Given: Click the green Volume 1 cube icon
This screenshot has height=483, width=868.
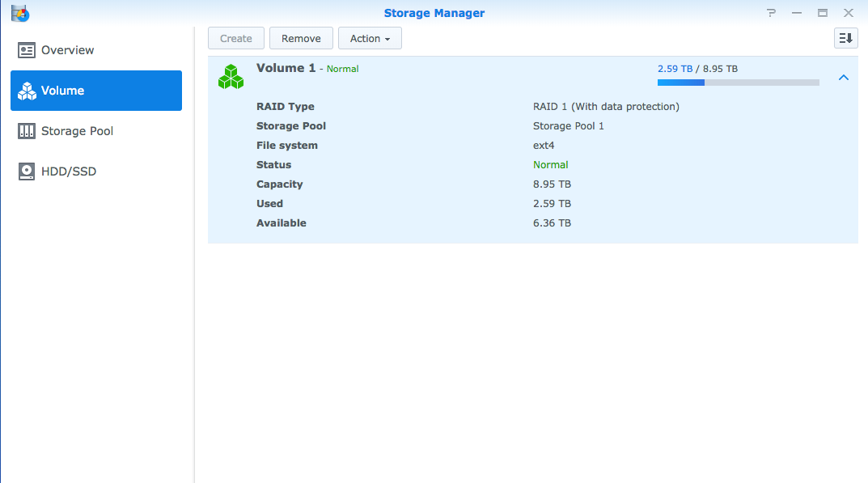Looking at the screenshot, I should point(231,76).
